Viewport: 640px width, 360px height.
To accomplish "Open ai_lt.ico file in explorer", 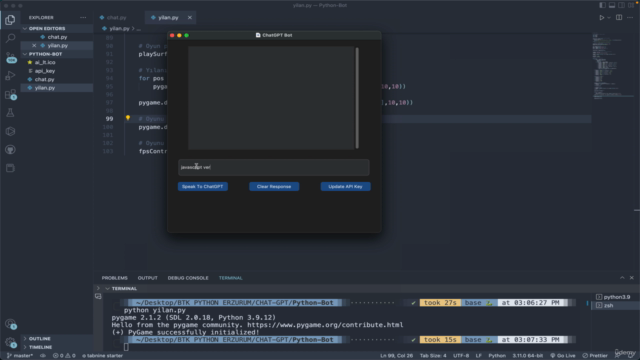I will pyautogui.click(x=45, y=62).
